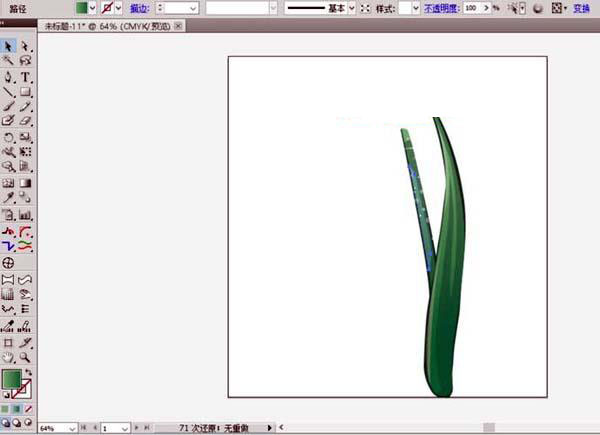Close the 未标题-1 document tab
600x435 pixels.
178,26
